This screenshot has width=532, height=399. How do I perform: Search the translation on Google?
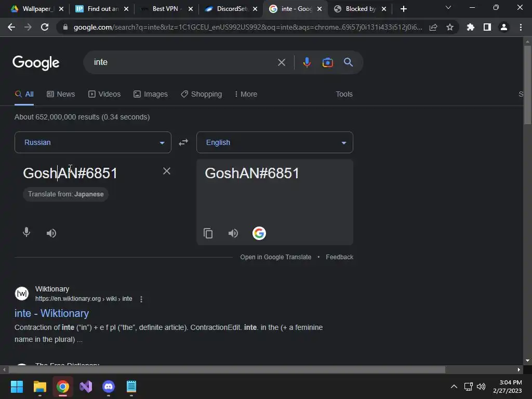[x=259, y=233]
